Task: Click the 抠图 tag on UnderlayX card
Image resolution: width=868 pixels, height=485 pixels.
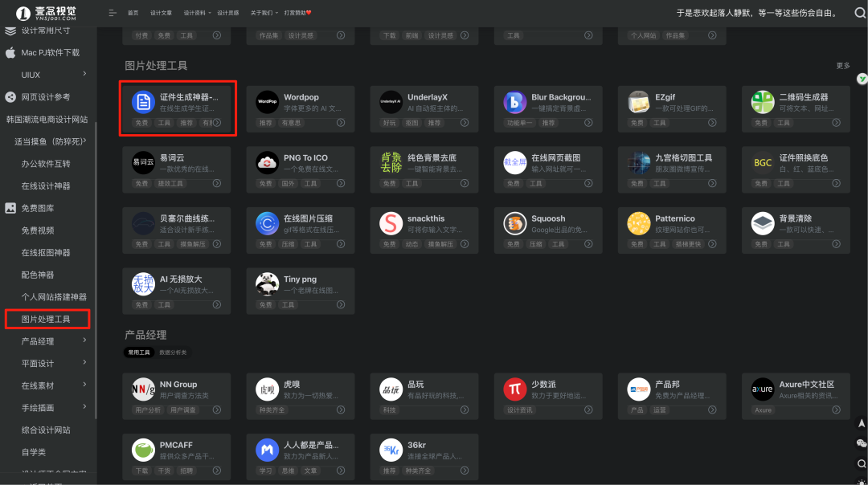Action: [x=411, y=123]
